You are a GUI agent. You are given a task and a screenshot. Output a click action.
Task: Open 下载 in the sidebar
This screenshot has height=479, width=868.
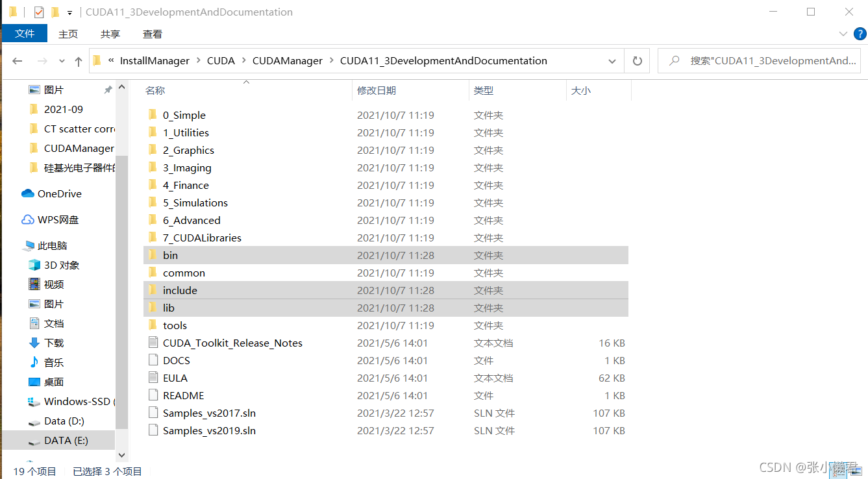46,343
